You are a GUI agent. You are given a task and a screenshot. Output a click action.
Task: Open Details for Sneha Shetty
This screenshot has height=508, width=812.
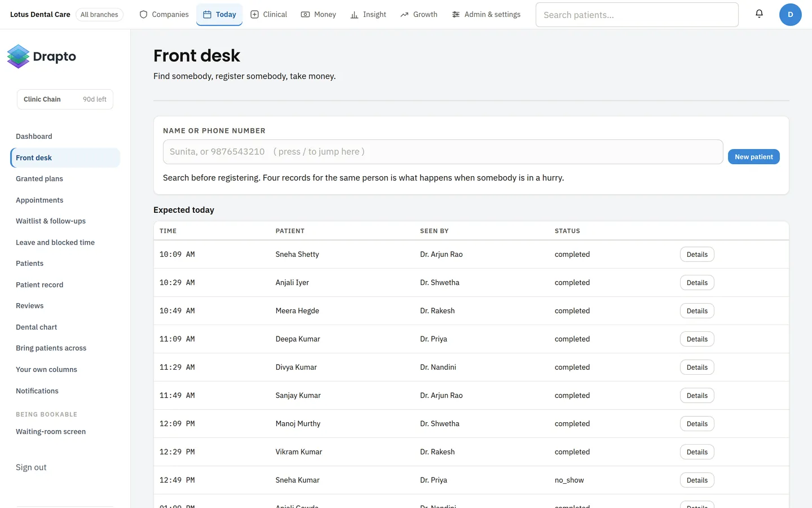[x=697, y=255]
